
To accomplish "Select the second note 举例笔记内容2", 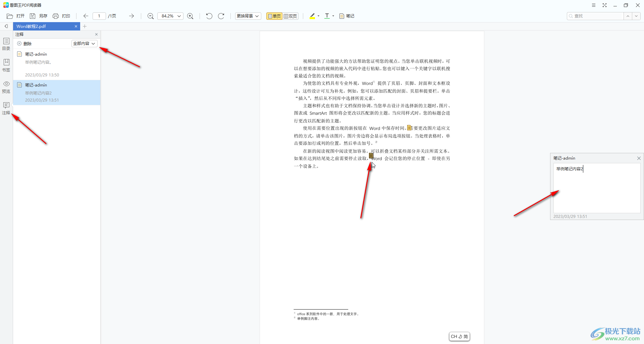I will (57, 93).
